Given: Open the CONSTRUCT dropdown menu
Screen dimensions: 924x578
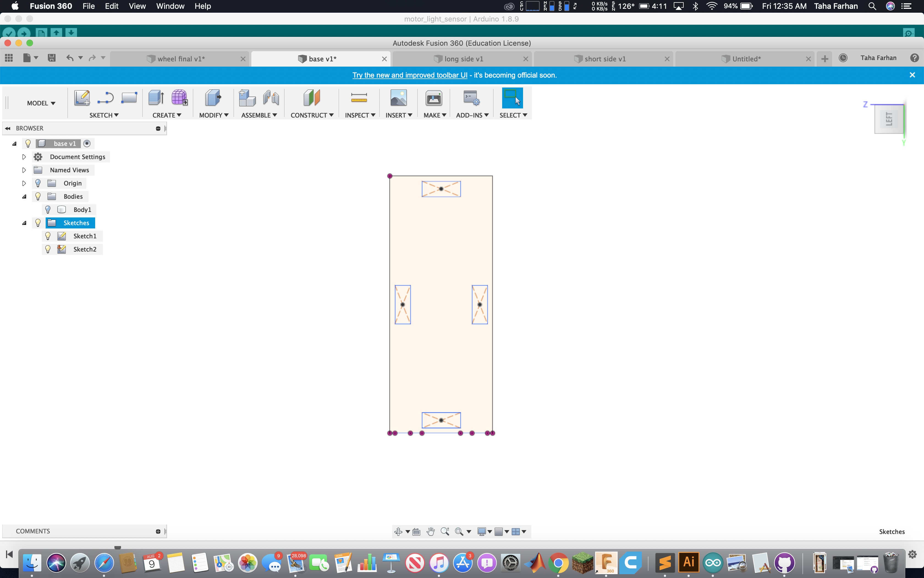Looking at the screenshot, I should (x=312, y=115).
